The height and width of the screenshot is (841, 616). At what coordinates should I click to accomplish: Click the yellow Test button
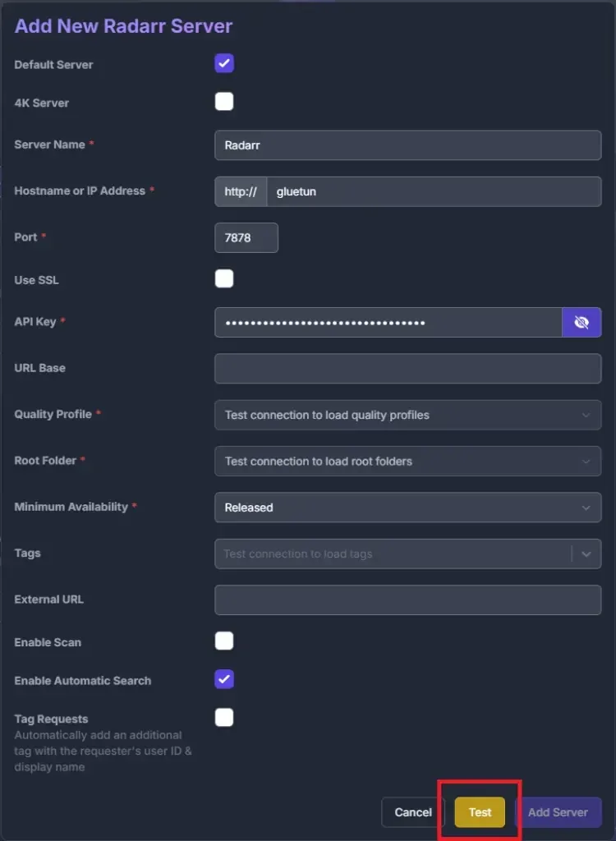[x=480, y=812]
